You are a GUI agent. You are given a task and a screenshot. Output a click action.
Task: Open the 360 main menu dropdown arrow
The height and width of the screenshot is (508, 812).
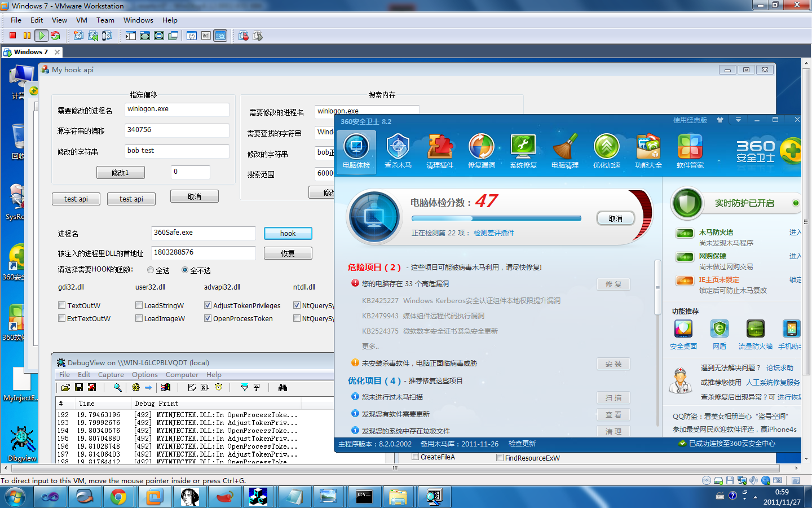click(738, 120)
